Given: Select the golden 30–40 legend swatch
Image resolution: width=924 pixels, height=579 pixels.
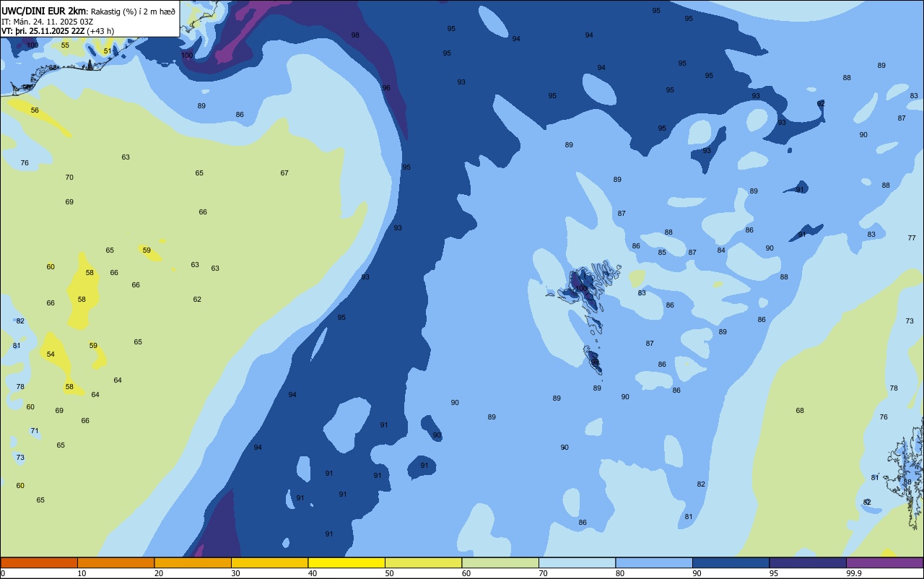Looking at the screenshot, I should [x=270, y=562].
